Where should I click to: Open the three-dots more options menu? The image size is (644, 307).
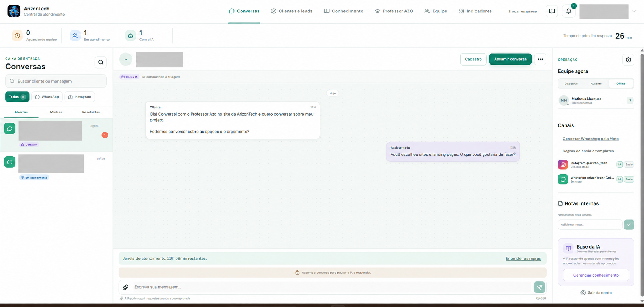pyautogui.click(x=540, y=59)
